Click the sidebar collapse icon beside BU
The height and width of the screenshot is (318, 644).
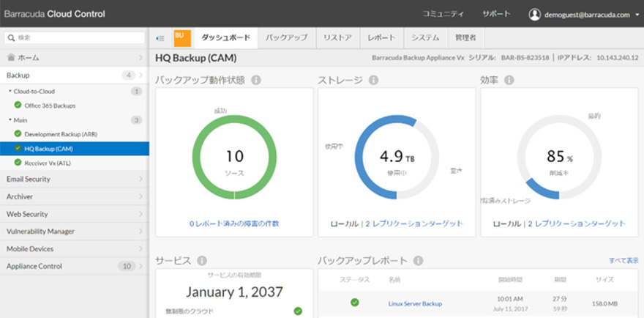(160, 38)
